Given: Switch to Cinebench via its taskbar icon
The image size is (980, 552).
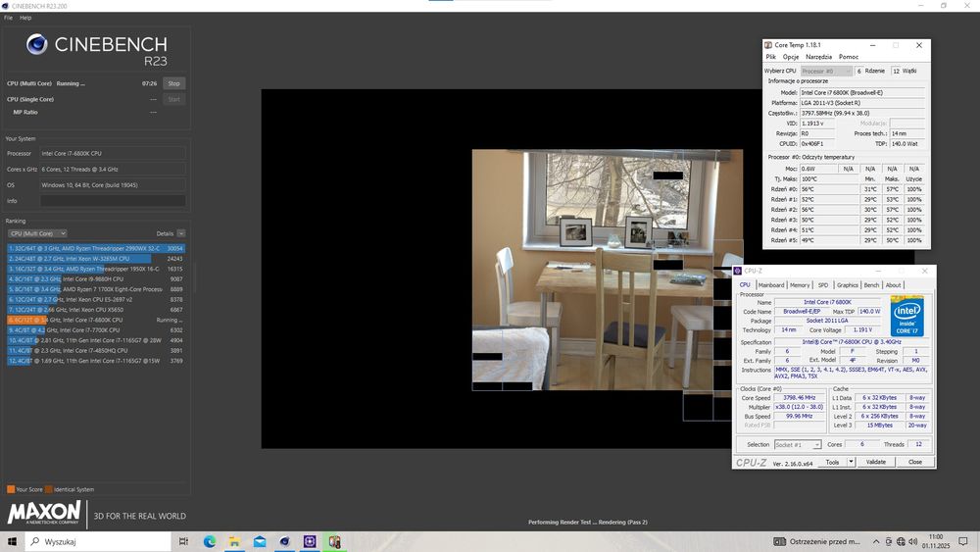Looking at the screenshot, I should point(284,541).
